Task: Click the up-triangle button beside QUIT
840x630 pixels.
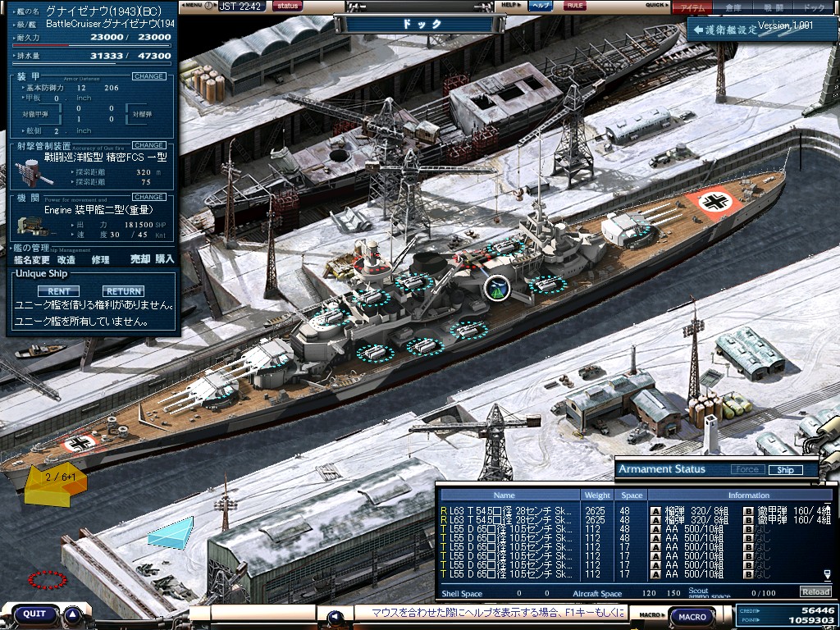Action: click(x=73, y=614)
